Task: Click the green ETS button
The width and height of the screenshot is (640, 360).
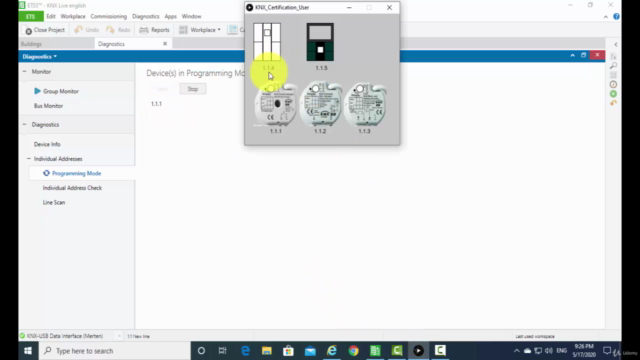Action: click(31, 16)
